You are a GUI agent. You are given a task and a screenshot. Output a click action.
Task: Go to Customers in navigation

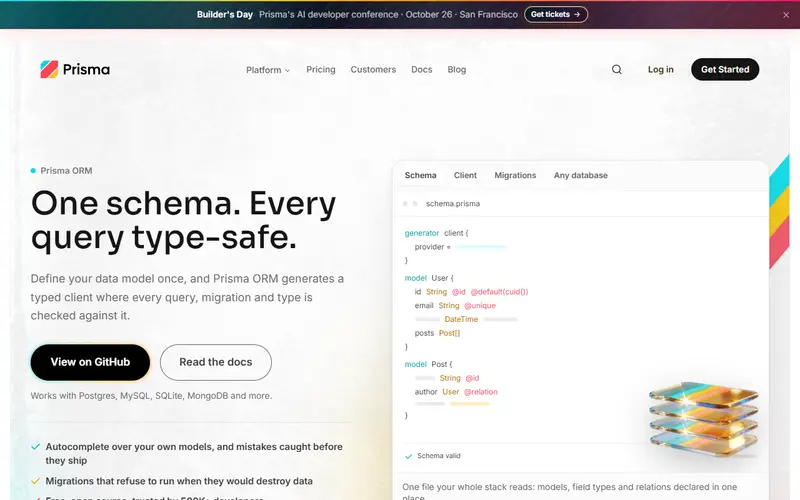[x=373, y=69]
